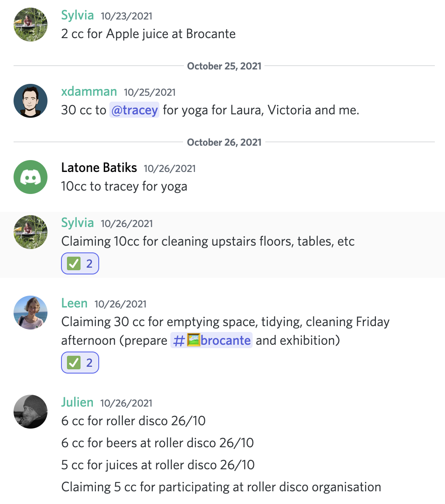Image resolution: width=445 pixels, height=504 pixels.
Task: Click Latone Batiks' green Discord avatar
Action: [31, 177]
